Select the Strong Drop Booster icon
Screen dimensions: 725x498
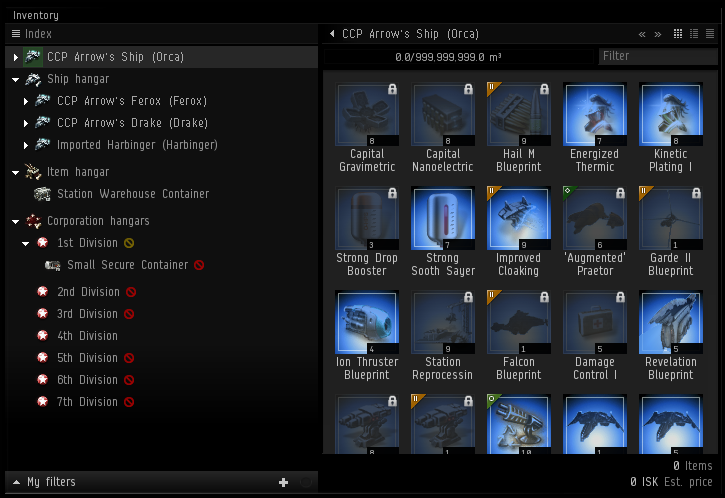[x=367, y=218]
